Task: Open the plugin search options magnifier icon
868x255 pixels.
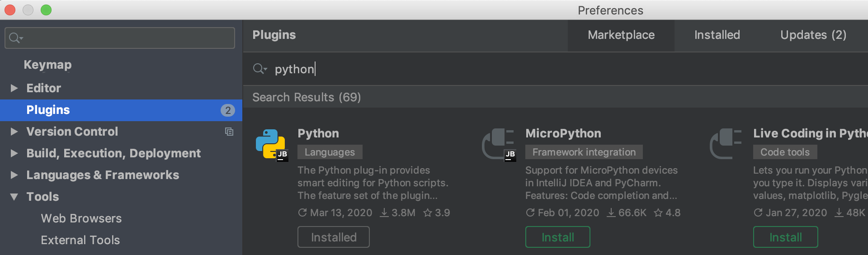Action: pos(260,69)
